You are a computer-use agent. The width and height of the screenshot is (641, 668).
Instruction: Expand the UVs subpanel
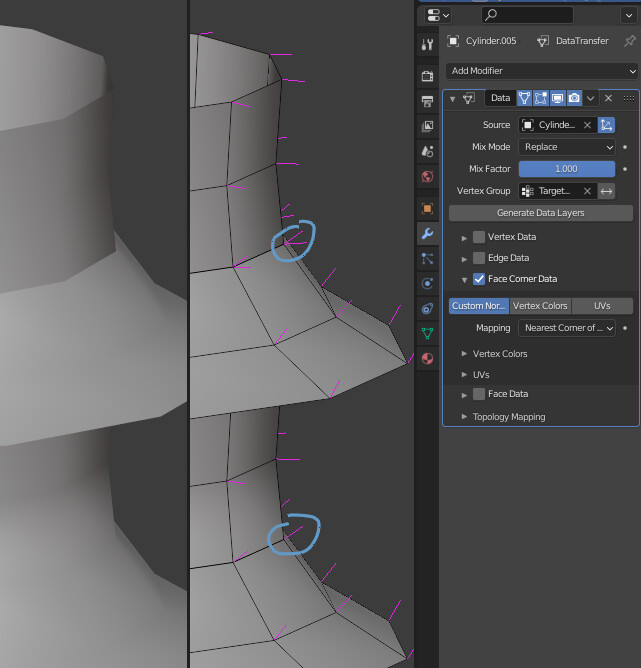click(x=464, y=374)
